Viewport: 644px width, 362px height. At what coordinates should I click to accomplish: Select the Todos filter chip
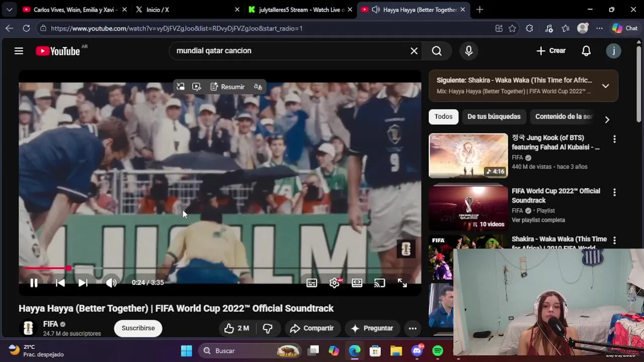coord(443,117)
